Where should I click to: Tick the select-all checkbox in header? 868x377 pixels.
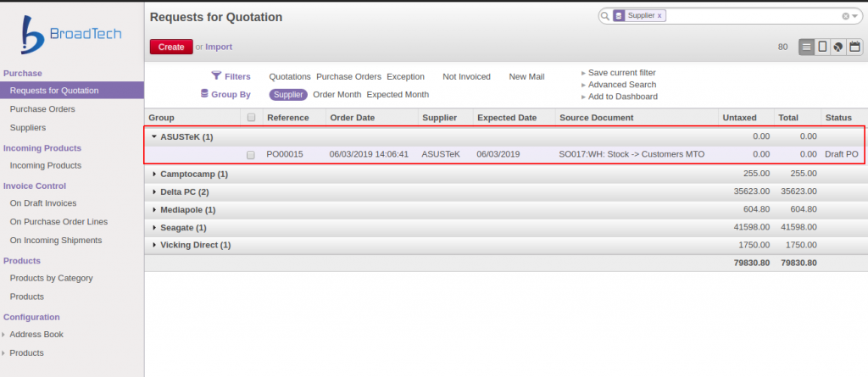[251, 118]
